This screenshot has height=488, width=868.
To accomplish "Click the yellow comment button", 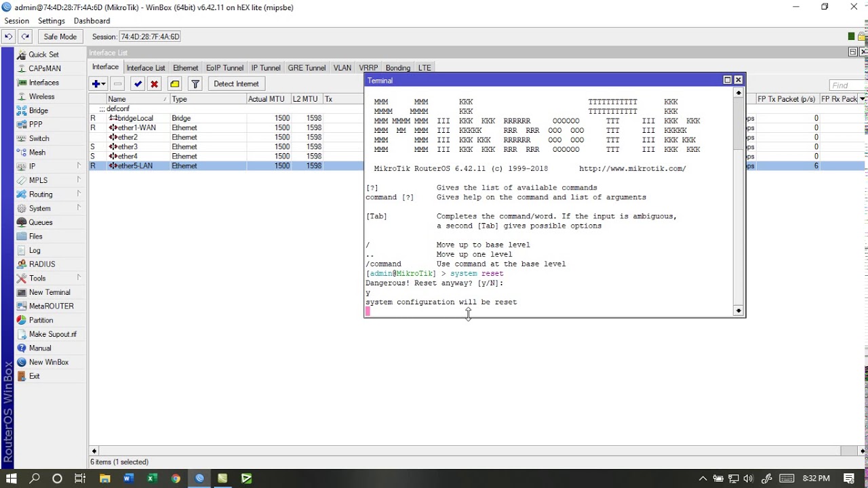I will point(175,84).
